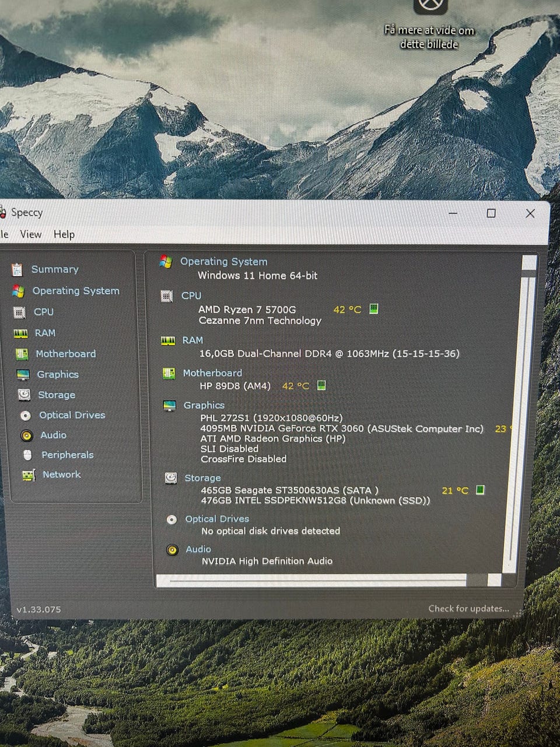Screen dimensions: 560x747
Task: Open the Optical Drives heading link
Action: (x=217, y=519)
